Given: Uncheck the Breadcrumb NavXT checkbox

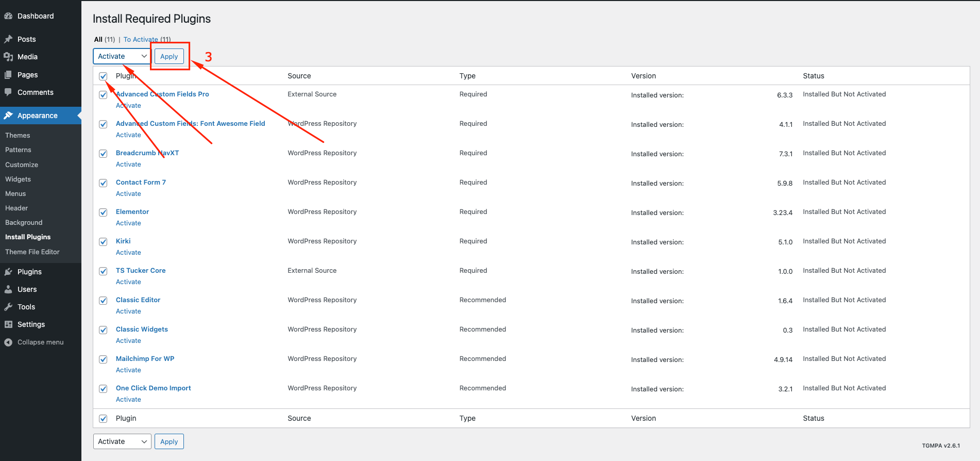Looking at the screenshot, I should (103, 154).
